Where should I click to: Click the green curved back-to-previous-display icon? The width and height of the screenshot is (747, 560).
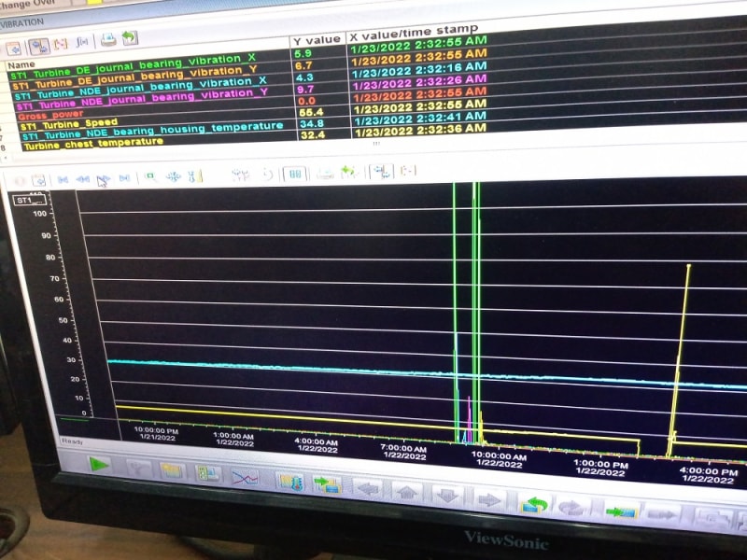[x=534, y=505]
